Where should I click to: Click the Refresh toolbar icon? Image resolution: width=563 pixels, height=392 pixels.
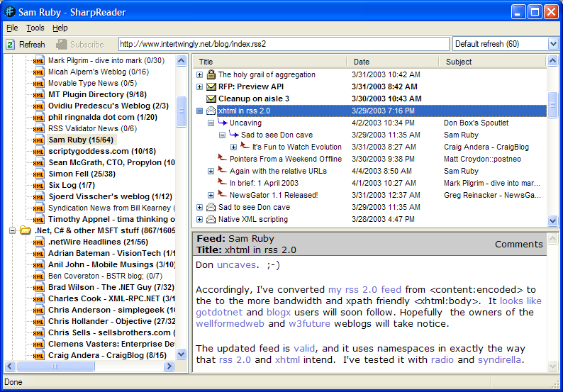point(11,45)
